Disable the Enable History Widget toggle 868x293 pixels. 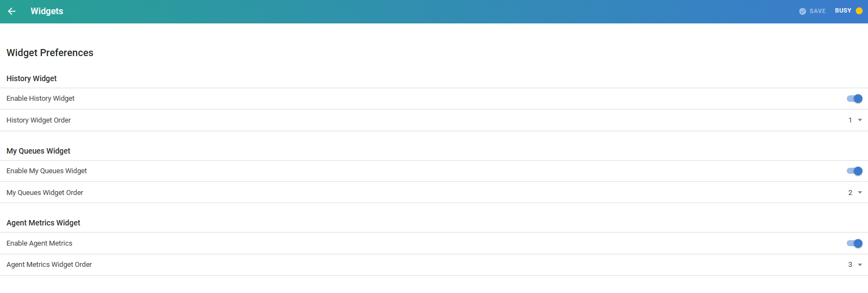[854, 99]
